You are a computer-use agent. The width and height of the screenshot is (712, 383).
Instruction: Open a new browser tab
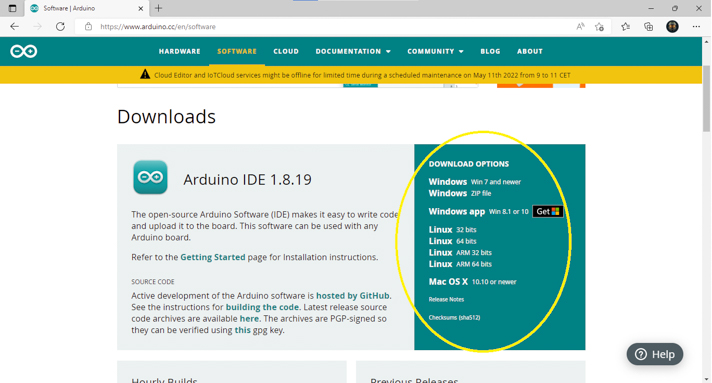coord(158,8)
